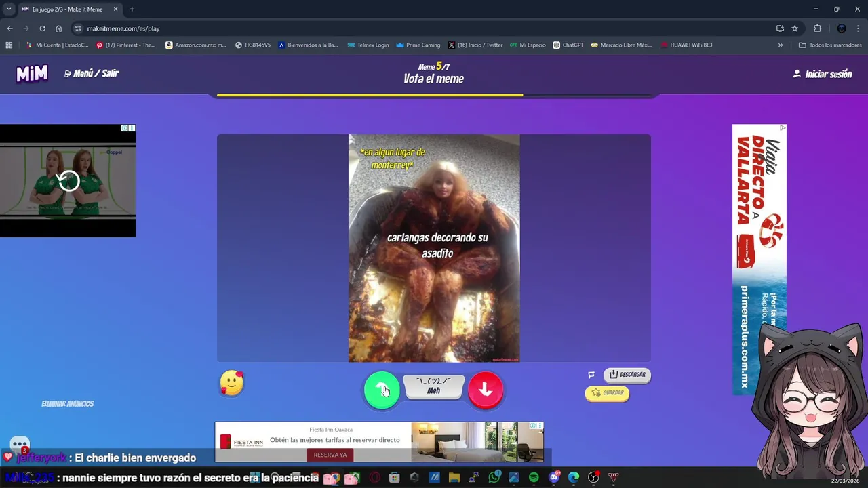
Task: Open the Extensions puzzle icon
Action: [817, 28]
